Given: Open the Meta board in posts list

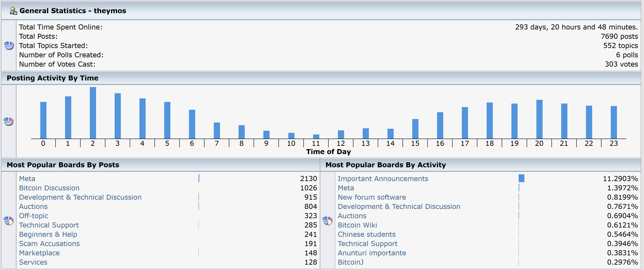Looking at the screenshot, I should pyautogui.click(x=27, y=179).
